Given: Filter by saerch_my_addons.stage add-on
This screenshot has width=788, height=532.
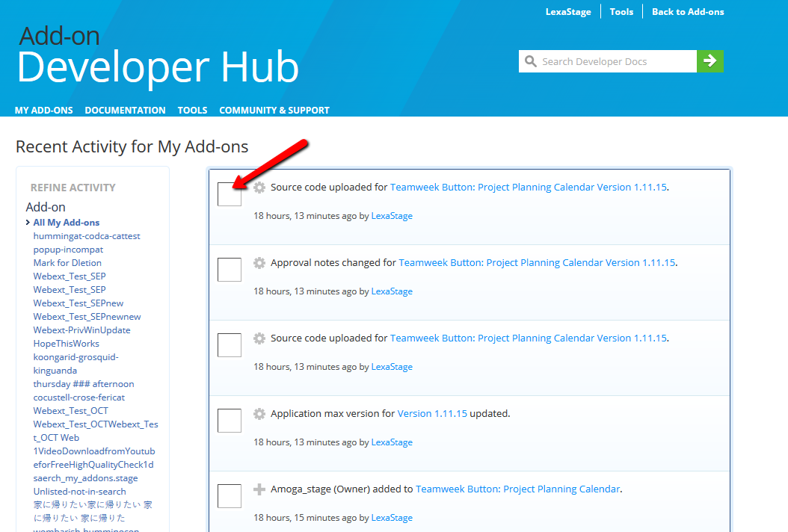Looking at the screenshot, I should [x=85, y=478].
